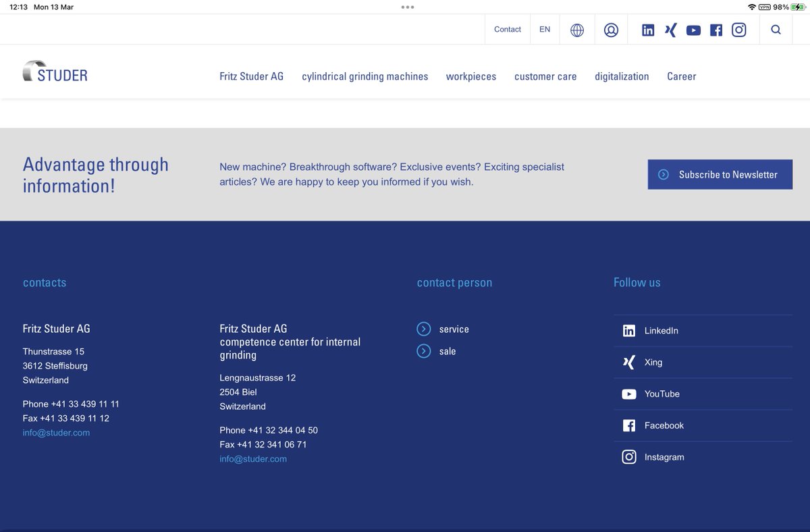810x532 pixels.
Task: Click the Xing icon in footer list
Action: 629,363
